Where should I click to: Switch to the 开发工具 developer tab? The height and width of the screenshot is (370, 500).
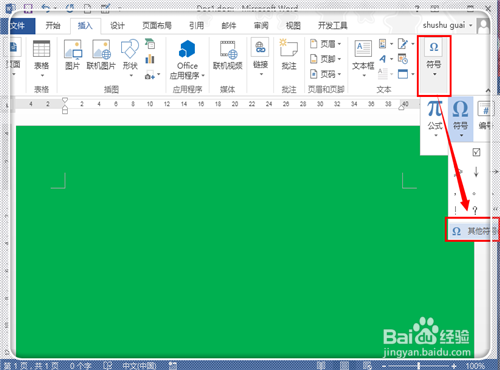[332, 26]
